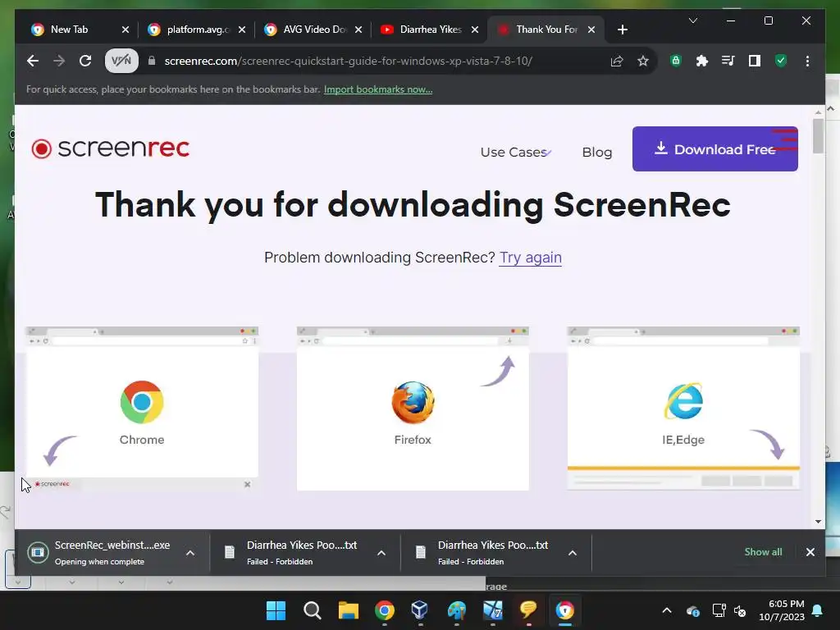840x630 pixels.
Task: Open the green lock extension icon
Action: point(676,61)
